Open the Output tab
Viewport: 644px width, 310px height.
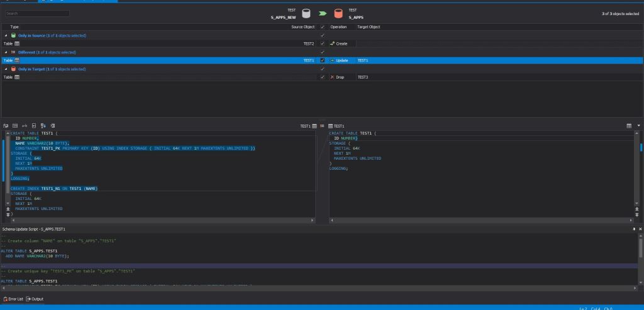(35, 299)
